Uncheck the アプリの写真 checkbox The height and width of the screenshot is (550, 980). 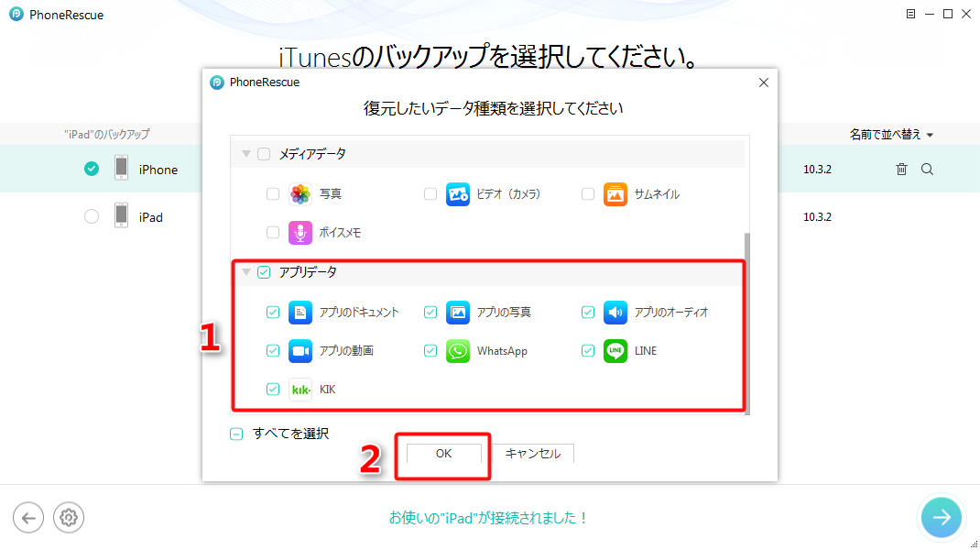(x=430, y=313)
